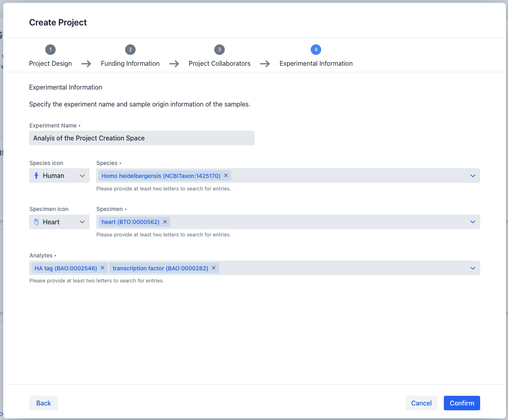Go to Project Design step

pos(50,63)
